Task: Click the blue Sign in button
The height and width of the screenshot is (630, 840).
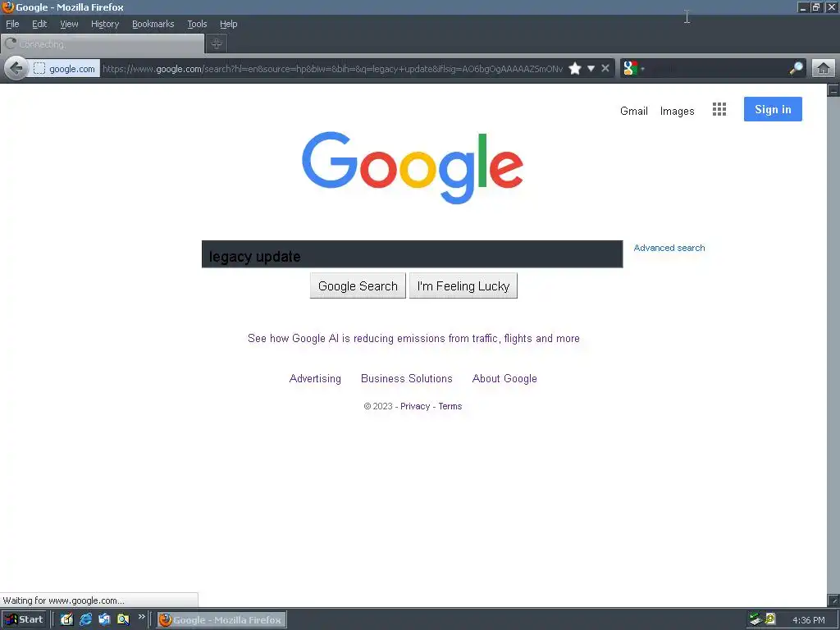Action: 773,109
